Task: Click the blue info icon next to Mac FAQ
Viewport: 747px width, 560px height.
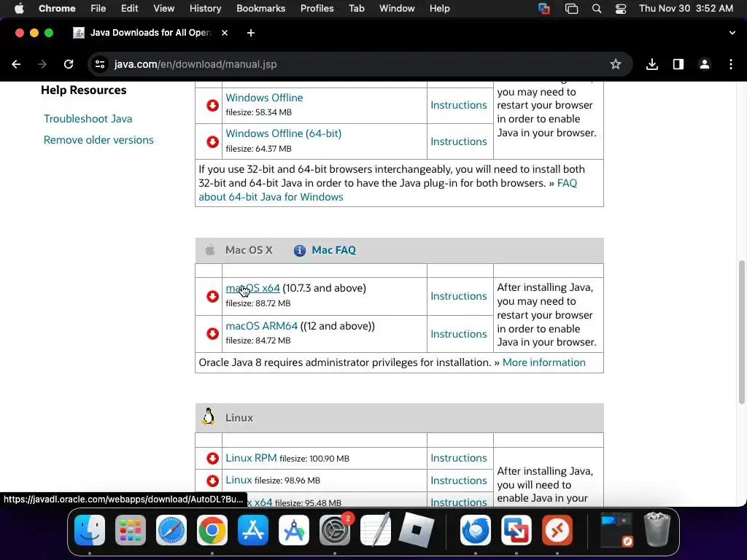Action: tap(299, 251)
